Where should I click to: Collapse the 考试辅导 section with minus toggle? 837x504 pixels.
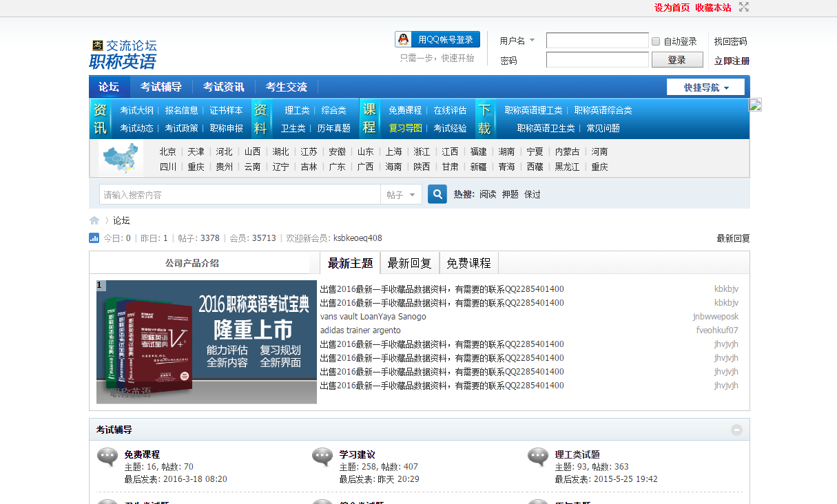(737, 429)
